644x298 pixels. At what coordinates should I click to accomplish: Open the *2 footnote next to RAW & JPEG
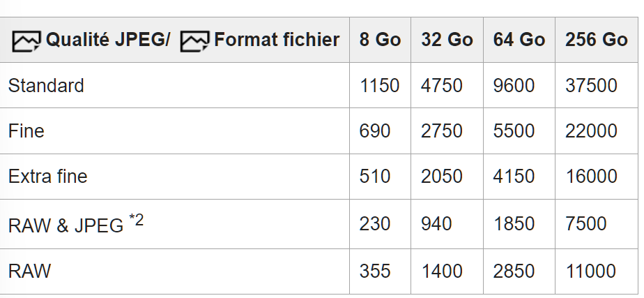tap(136, 220)
